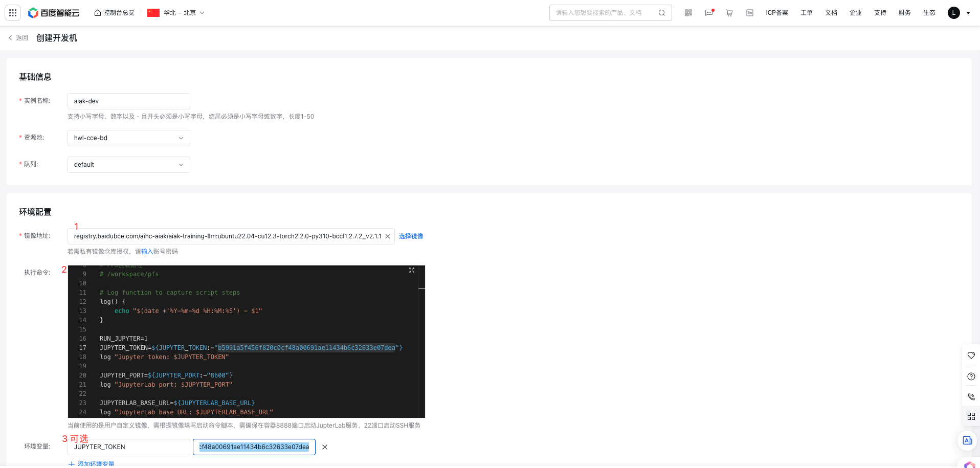Click code line 17 JUPYTER_TOKEN

click(251, 348)
